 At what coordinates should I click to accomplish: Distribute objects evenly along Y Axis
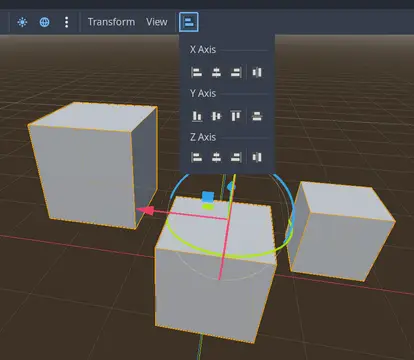coord(257,116)
